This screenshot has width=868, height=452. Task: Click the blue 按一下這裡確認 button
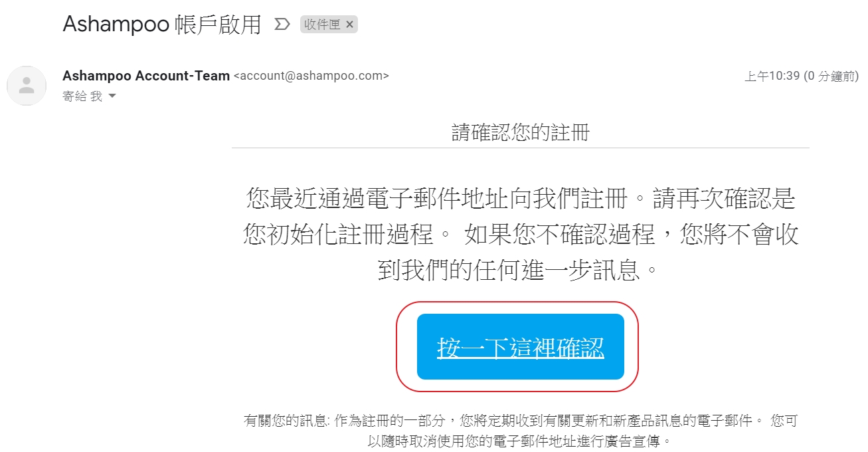coord(521,347)
